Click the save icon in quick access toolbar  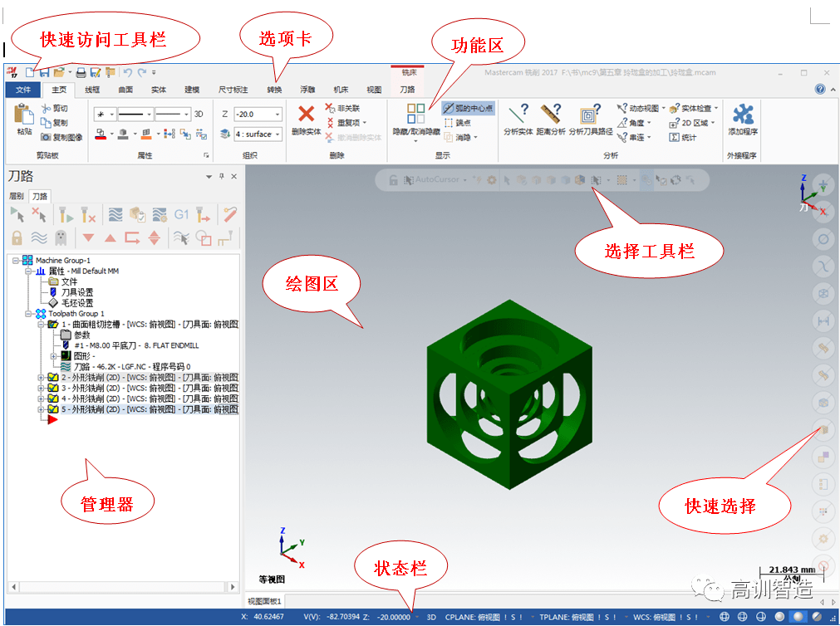[44, 73]
